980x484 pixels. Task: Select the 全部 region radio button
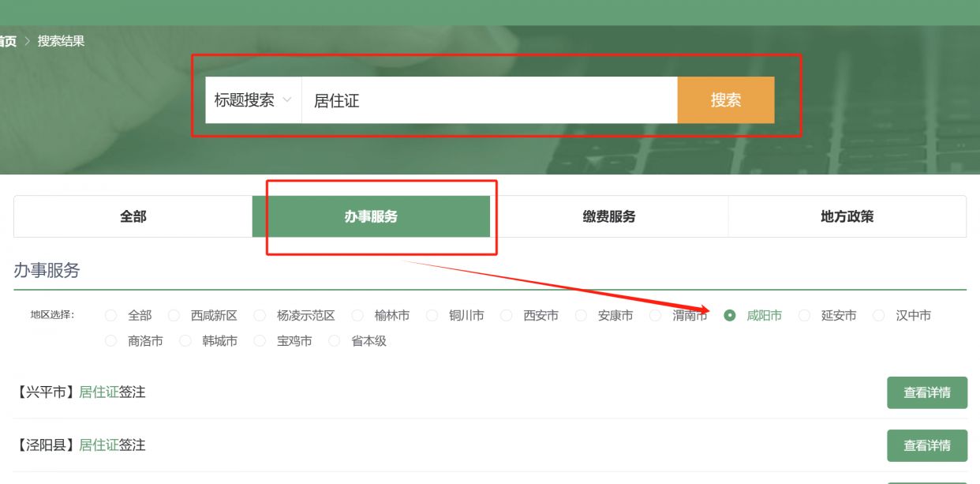[111, 316]
